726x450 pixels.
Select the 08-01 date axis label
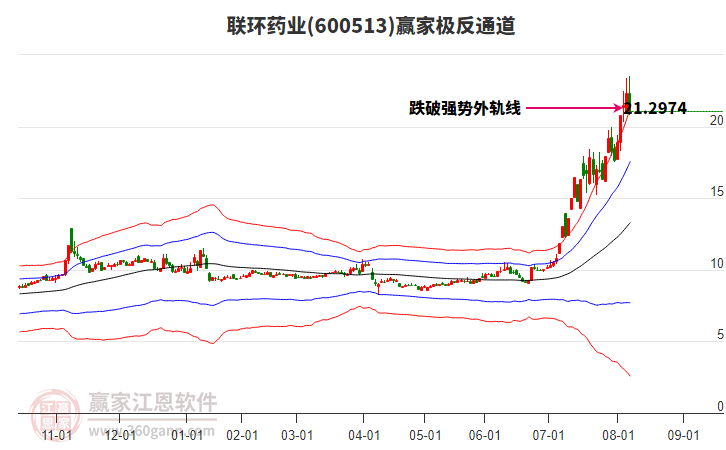618,435
